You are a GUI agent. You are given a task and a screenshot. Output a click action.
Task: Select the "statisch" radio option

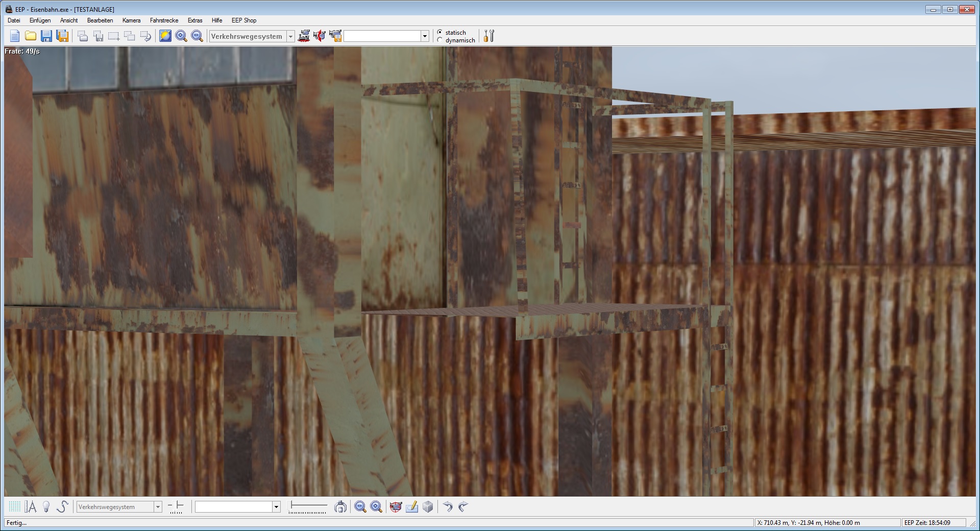pos(440,33)
